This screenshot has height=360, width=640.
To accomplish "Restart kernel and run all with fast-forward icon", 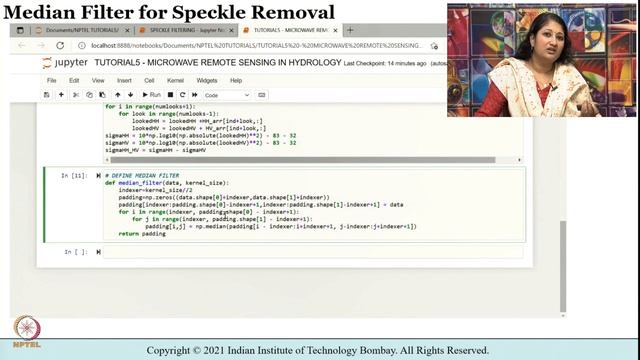I will point(195,95).
